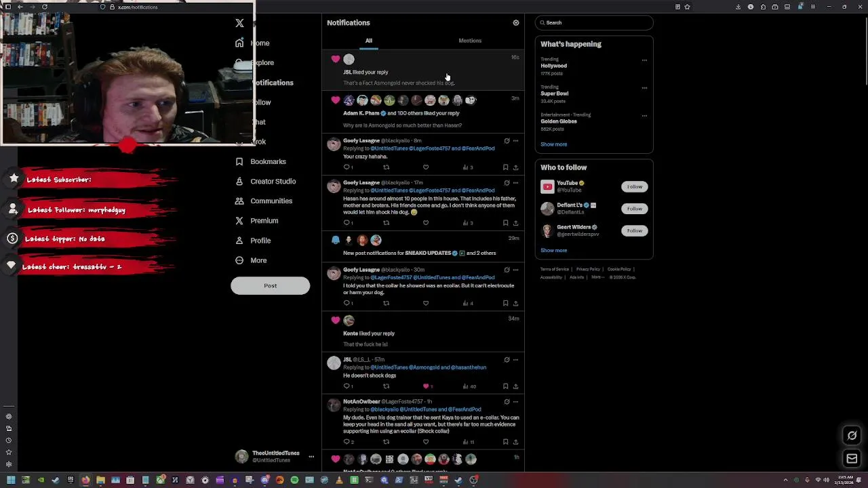
Task: Open Premium in sidebar
Action: pyautogui.click(x=256, y=220)
